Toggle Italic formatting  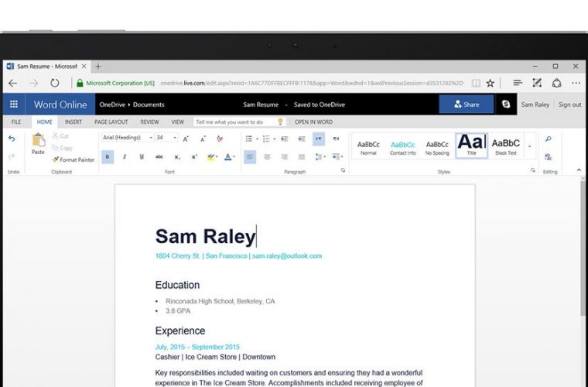click(125, 157)
